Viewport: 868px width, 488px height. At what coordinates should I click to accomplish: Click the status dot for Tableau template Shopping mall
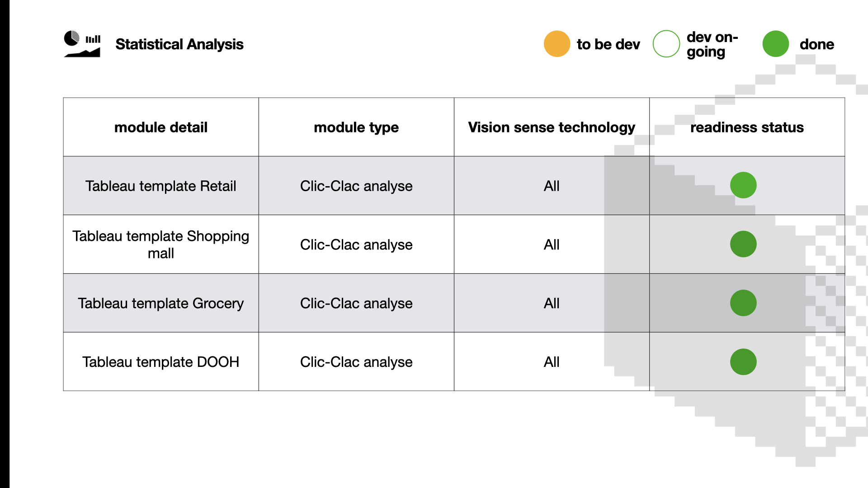click(743, 244)
